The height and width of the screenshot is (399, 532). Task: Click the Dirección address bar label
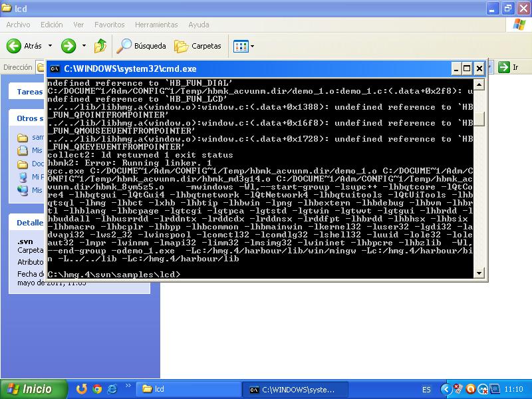pyautogui.click(x=18, y=68)
